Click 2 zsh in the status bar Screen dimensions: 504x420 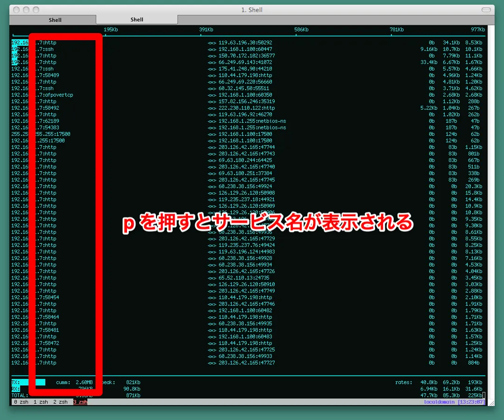(61, 402)
